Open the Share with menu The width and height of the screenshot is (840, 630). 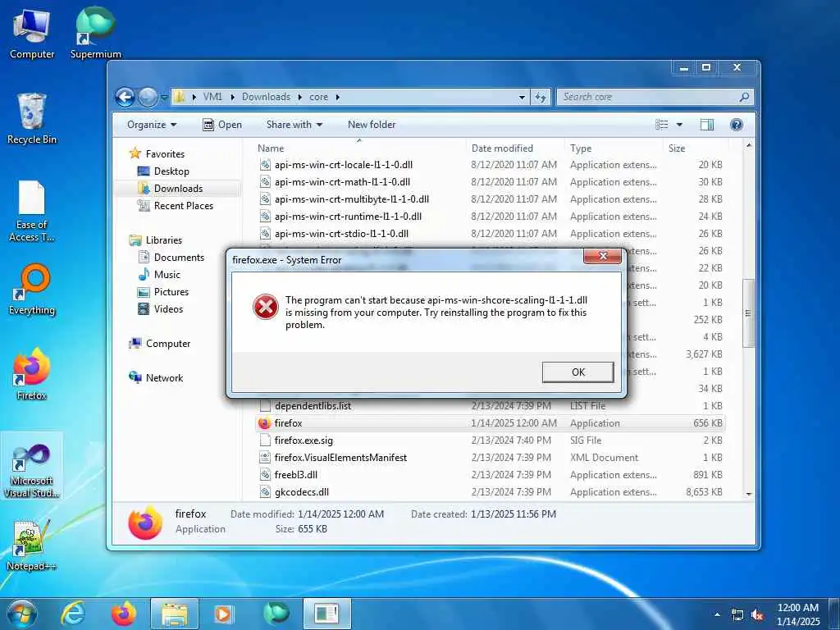click(294, 125)
